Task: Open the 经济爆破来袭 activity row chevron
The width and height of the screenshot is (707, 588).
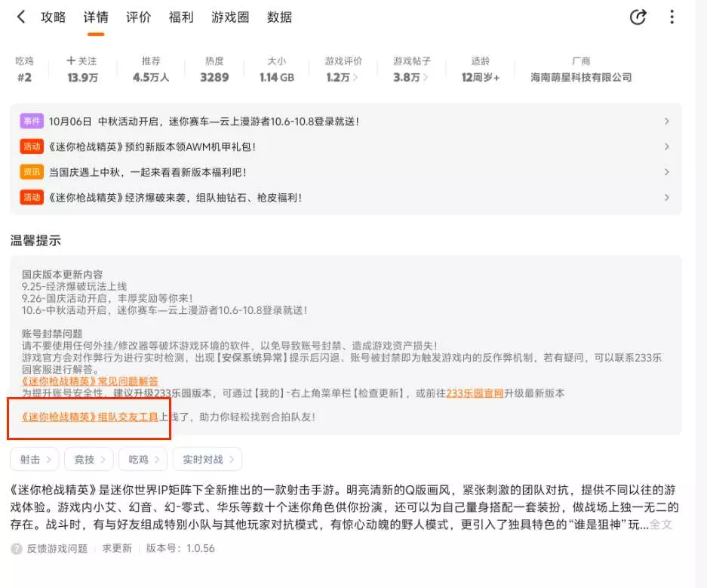Action: tap(666, 198)
